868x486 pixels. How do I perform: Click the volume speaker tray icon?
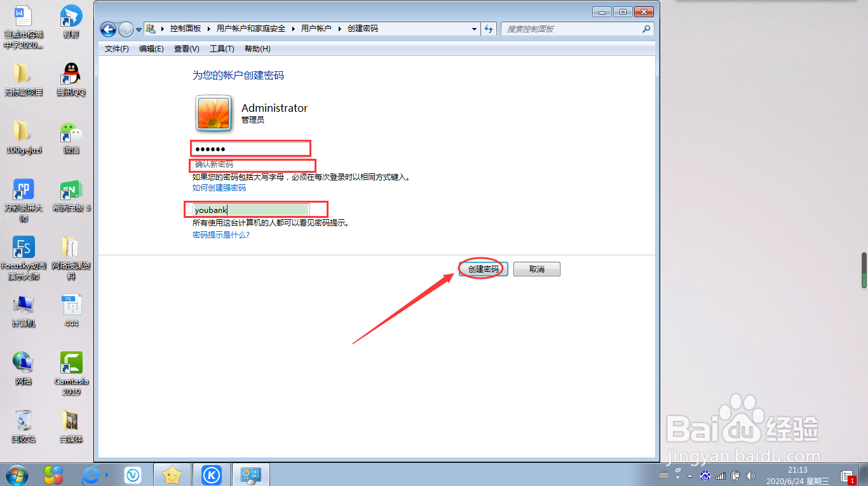pyautogui.click(x=751, y=475)
